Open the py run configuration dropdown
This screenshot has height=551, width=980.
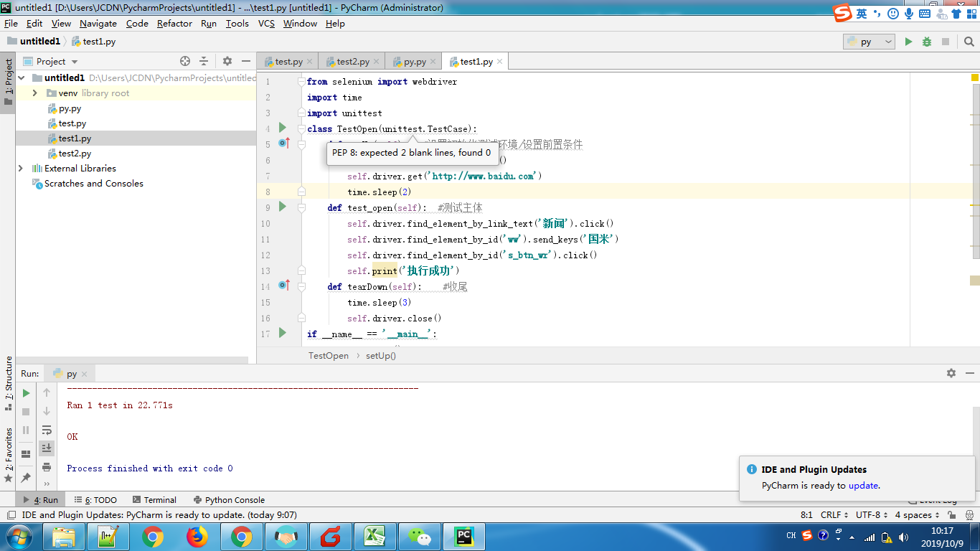pos(869,42)
